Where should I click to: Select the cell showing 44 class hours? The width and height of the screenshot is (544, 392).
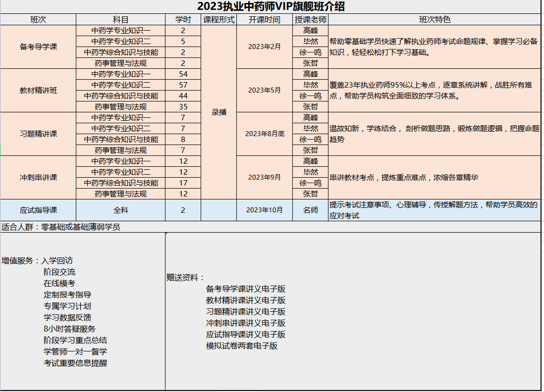coord(183,96)
